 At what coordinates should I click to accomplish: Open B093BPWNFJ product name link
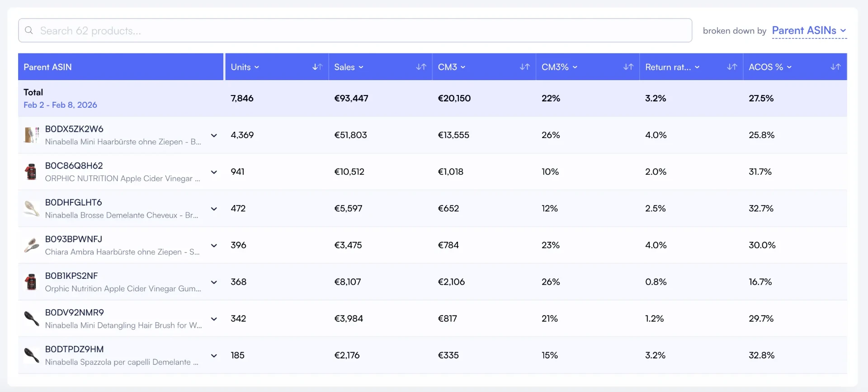122,252
